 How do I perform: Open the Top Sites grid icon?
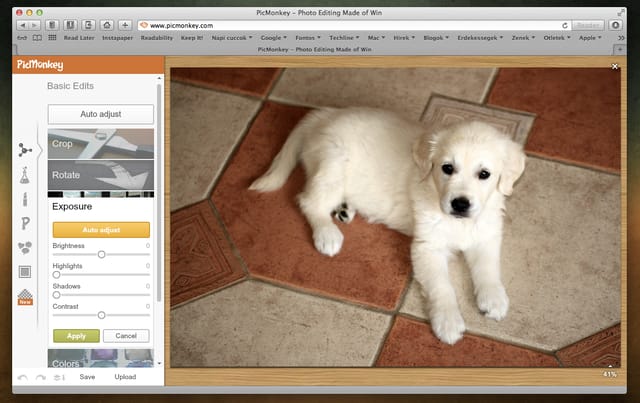52,38
